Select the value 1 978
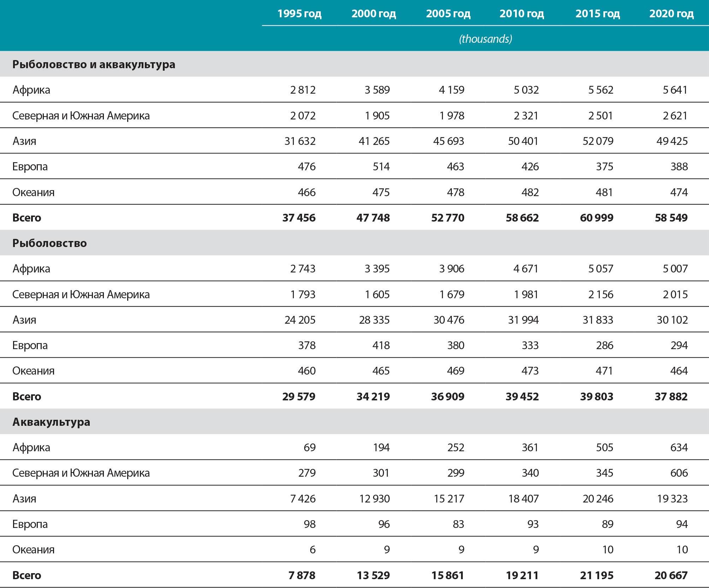 pos(452,116)
